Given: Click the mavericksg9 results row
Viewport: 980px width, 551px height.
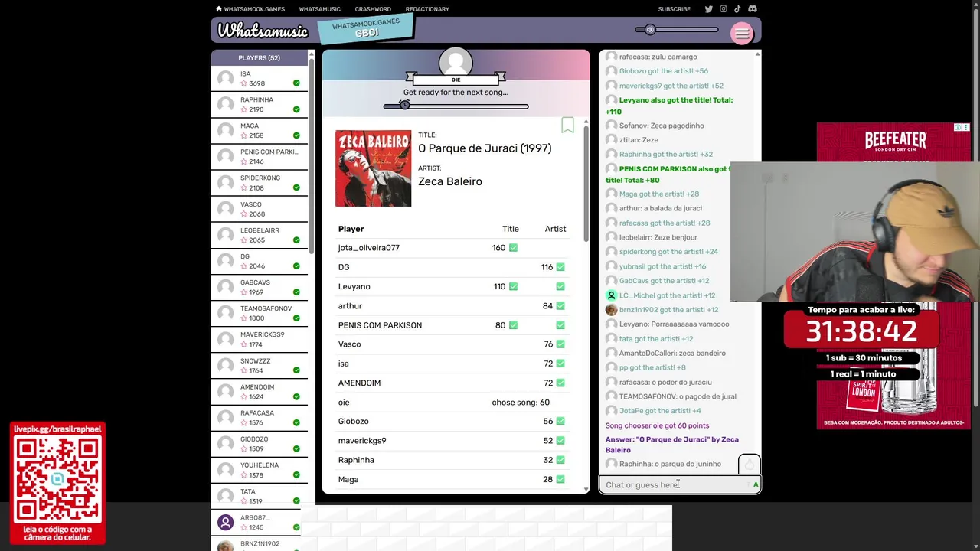Looking at the screenshot, I should click(x=452, y=441).
